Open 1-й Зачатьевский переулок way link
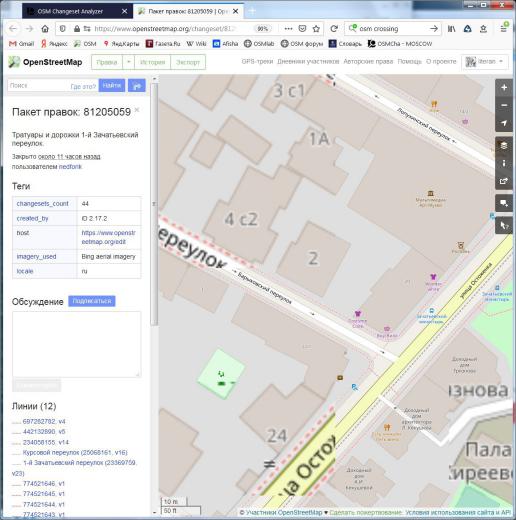The image size is (516, 520). pyautogui.click(x=75, y=468)
